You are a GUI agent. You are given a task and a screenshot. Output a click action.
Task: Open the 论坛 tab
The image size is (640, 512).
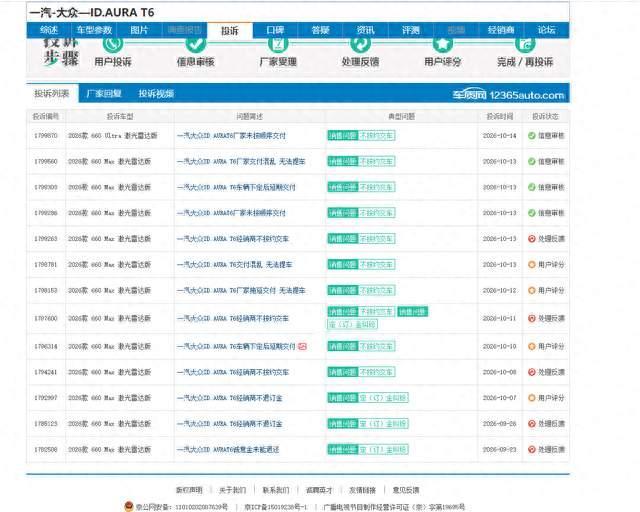(x=546, y=30)
